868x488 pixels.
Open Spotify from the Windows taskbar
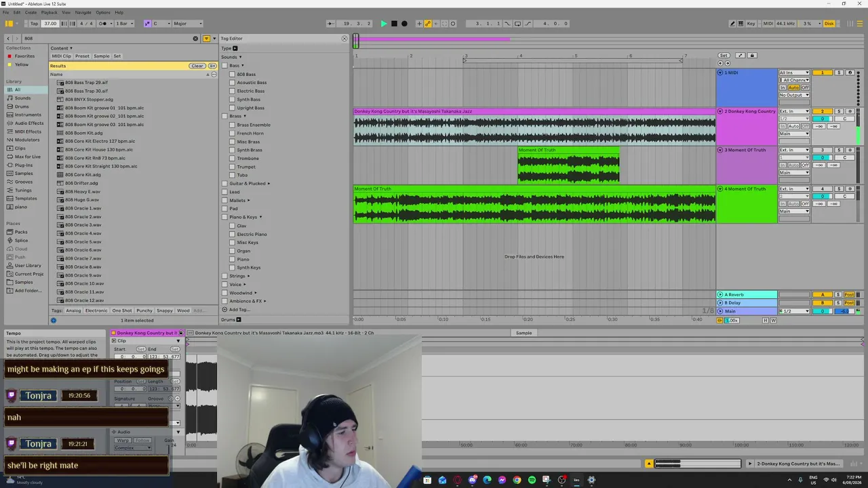coord(532,480)
